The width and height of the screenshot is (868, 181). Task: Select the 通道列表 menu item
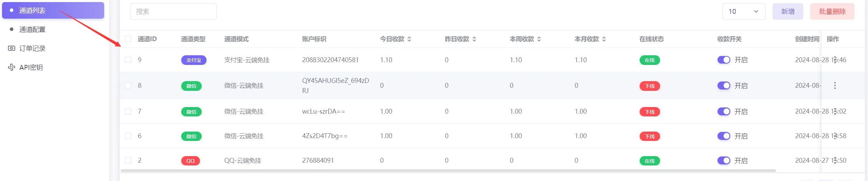tap(53, 10)
